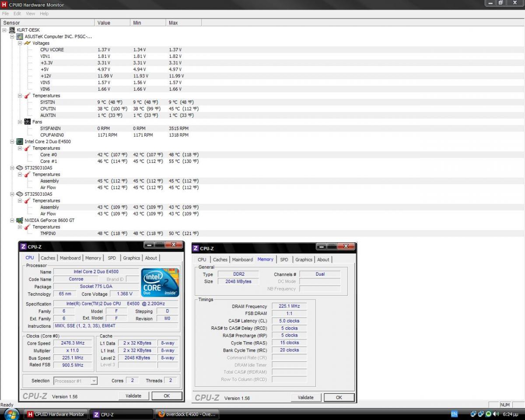Open About tab in the CPU-Z memory window

point(323,259)
